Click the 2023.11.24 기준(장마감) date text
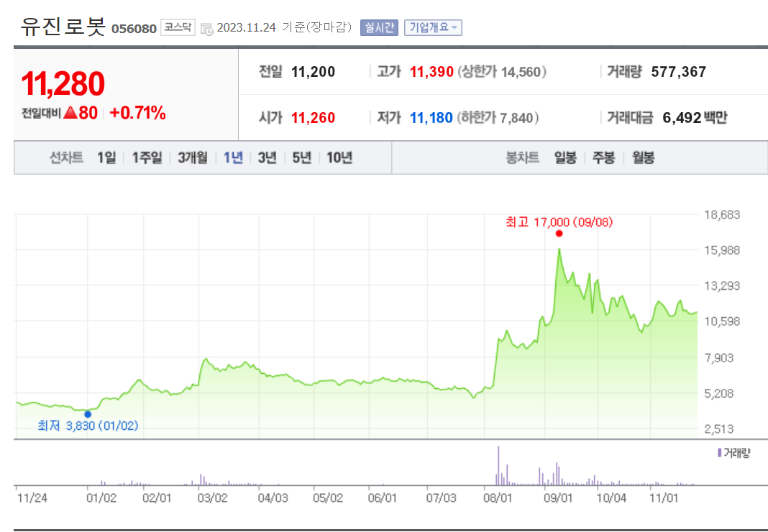This screenshot has width=768, height=532. point(285,27)
